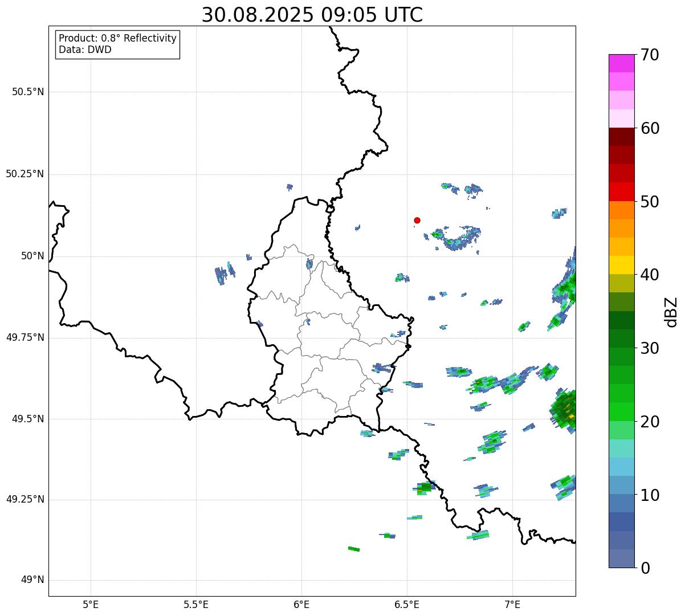The height and width of the screenshot is (616, 685).
Task: Click the 50°N latitude label
Action: coord(32,256)
